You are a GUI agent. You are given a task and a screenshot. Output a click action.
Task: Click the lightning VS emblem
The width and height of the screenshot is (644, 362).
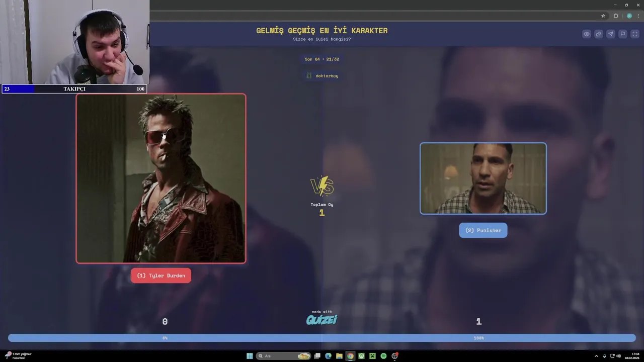322,186
